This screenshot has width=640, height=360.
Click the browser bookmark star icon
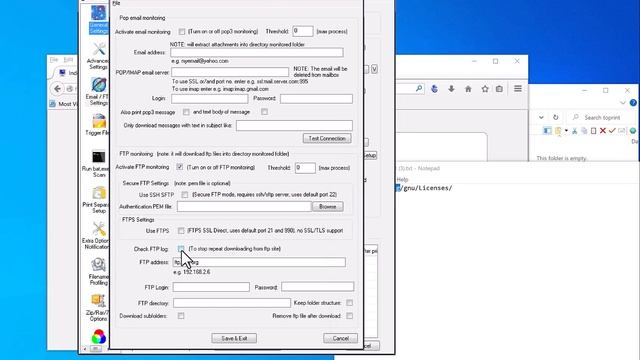point(484,89)
